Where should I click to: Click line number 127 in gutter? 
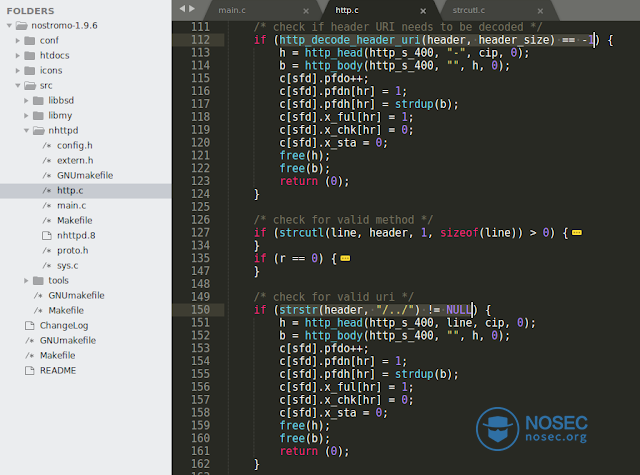coord(200,233)
